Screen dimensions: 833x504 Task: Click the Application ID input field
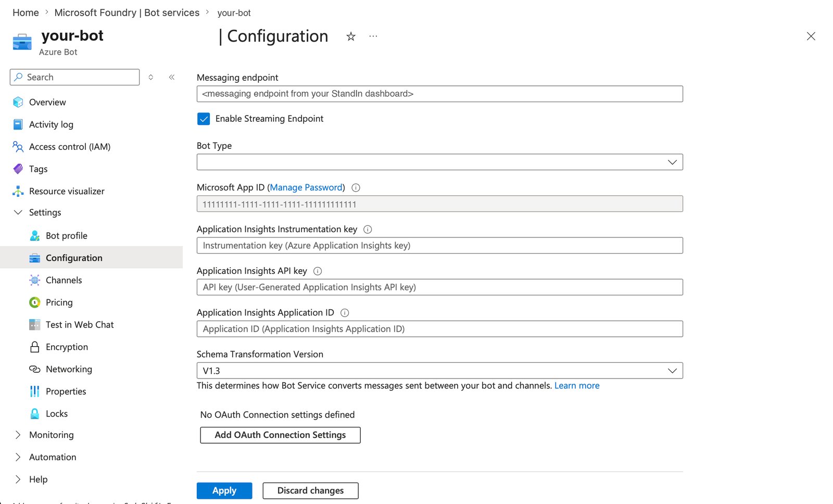(440, 329)
